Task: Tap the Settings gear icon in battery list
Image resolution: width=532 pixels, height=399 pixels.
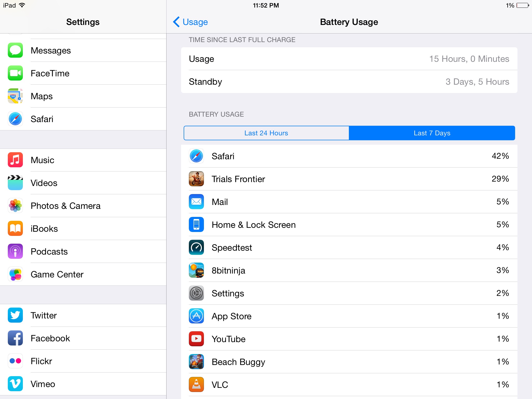Action: [x=196, y=293]
